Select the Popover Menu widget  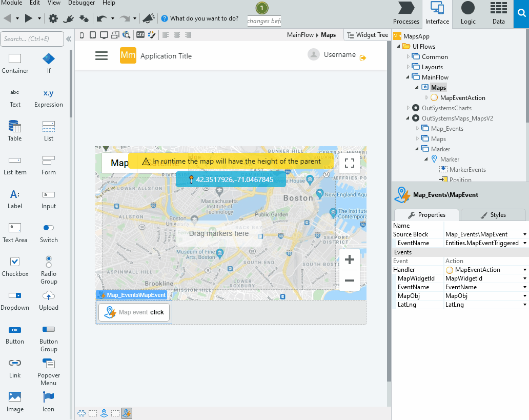coord(49,372)
